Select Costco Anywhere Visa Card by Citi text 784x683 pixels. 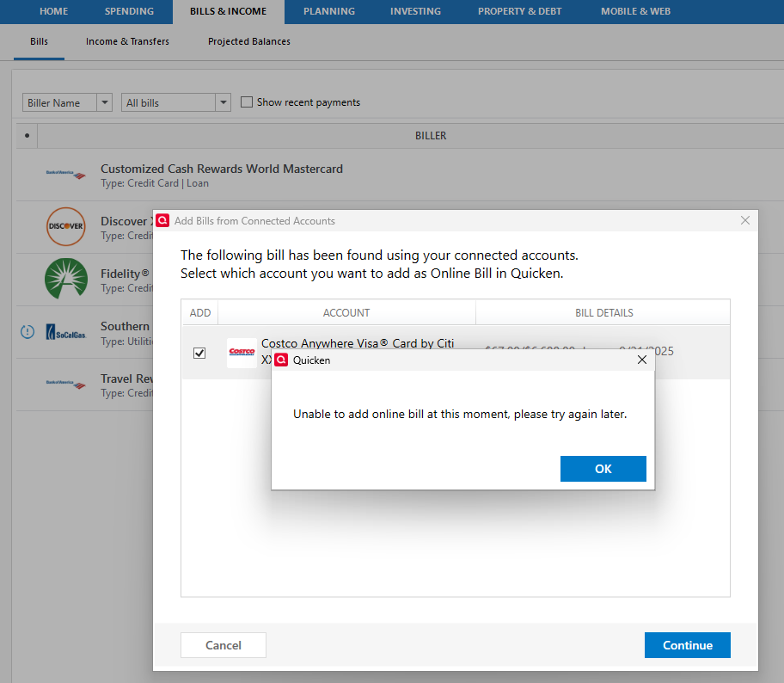click(358, 343)
